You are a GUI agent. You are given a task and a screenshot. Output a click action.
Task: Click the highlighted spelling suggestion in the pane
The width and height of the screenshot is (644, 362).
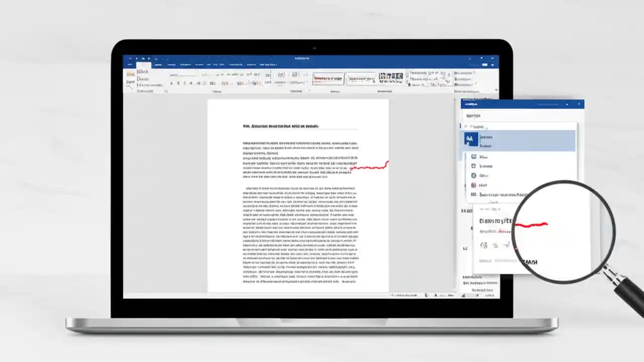518,141
